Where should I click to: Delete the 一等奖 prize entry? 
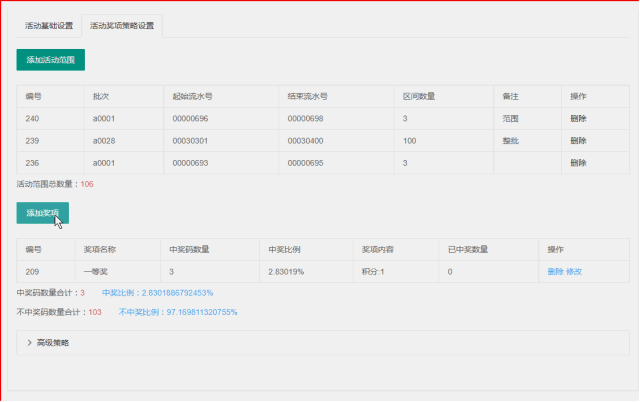(x=555, y=271)
